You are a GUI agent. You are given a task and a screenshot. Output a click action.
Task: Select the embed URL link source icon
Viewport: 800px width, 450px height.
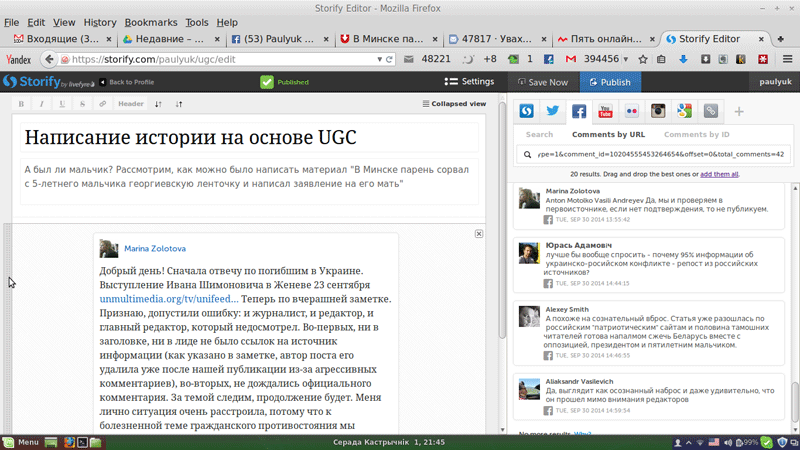coord(711,111)
